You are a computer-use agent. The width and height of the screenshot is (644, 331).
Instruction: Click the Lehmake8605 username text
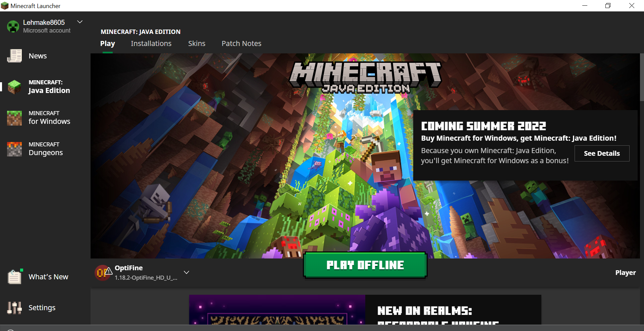click(x=44, y=22)
